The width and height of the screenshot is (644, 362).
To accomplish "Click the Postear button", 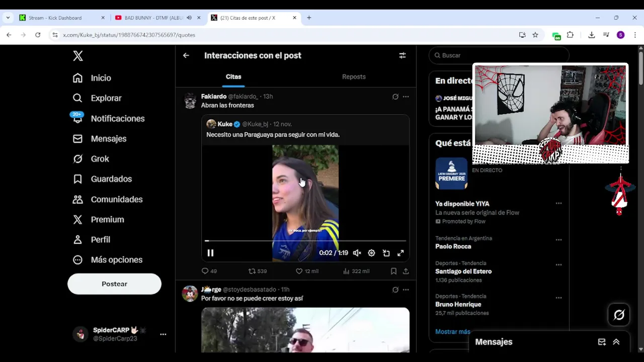I will 114,284.
